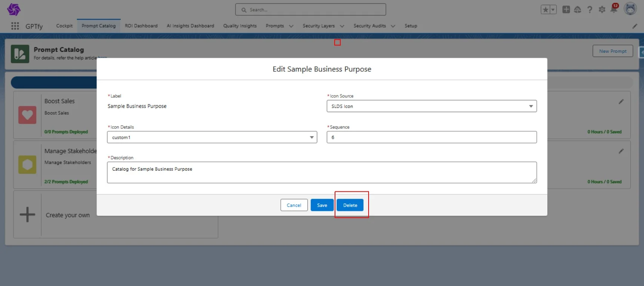This screenshot has height=286, width=644.
Task: Go to the Cockpit tab
Action: pyautogui.click(x=64, y=26)
